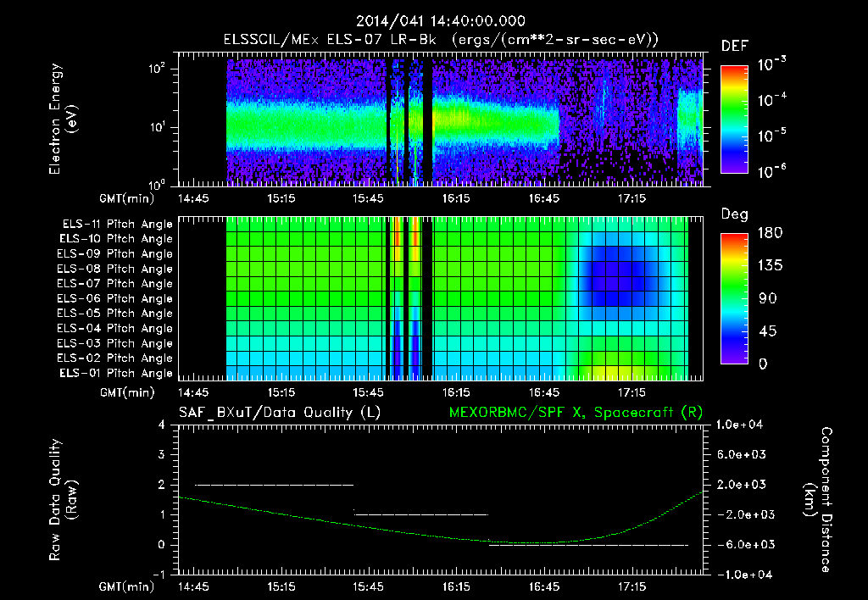Select ELS-09 Pitch Angle row label
The height and width of the screenshot is (600, 868).
pos(115,254)
